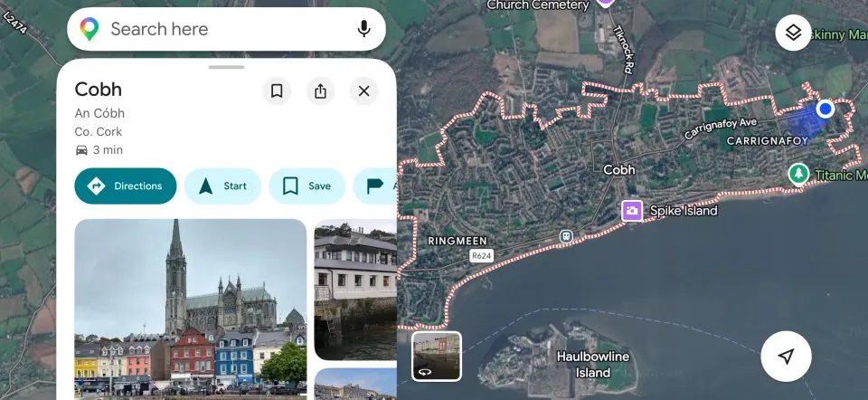This screenshot has width=868, height=400.
Task: Click into the Search here field
Action: coord(226,29)
